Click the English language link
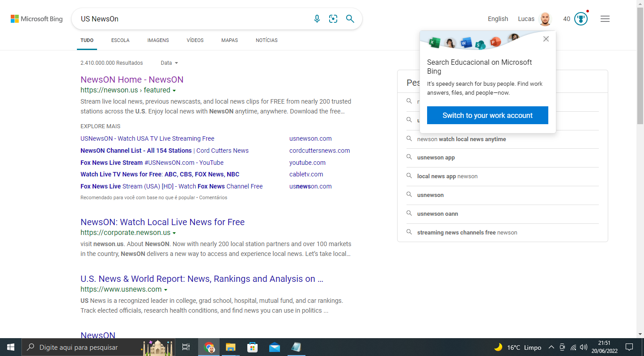This screenshot has height=356, width=644. coord(498,19)
